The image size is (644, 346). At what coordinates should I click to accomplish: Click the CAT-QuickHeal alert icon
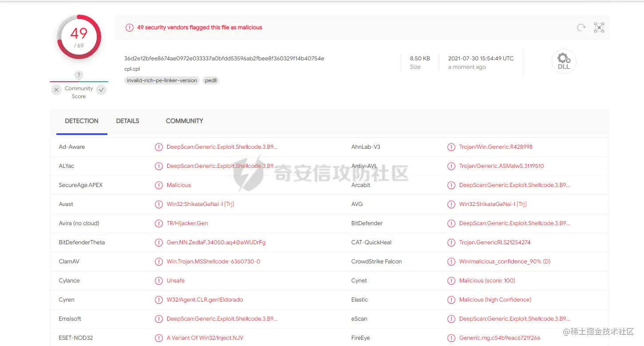451,243
